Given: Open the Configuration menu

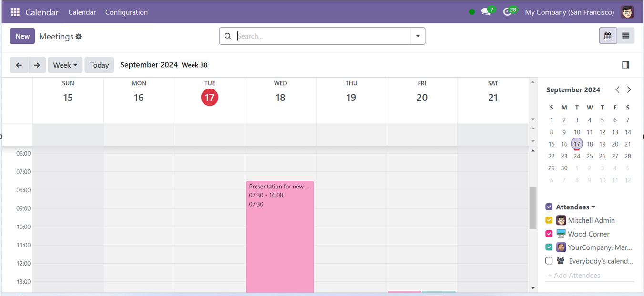Looking at the screenshot, I should (x=126, y=12).
